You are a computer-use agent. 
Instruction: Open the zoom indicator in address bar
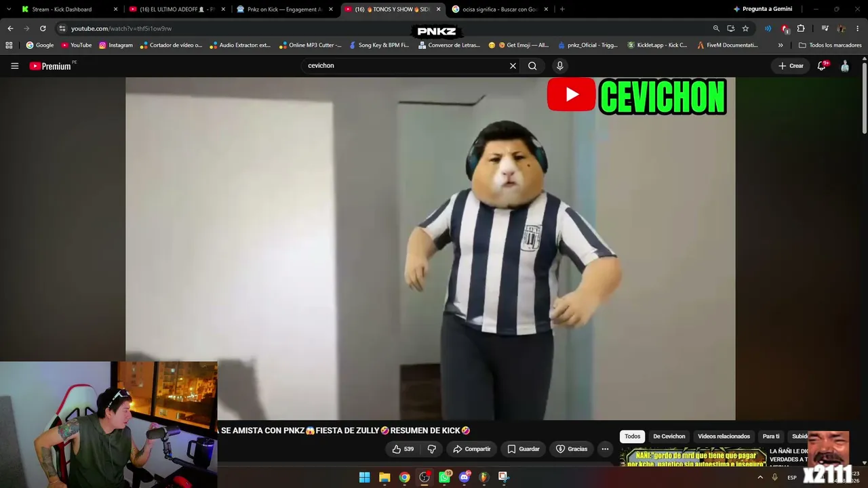point(716,28)
